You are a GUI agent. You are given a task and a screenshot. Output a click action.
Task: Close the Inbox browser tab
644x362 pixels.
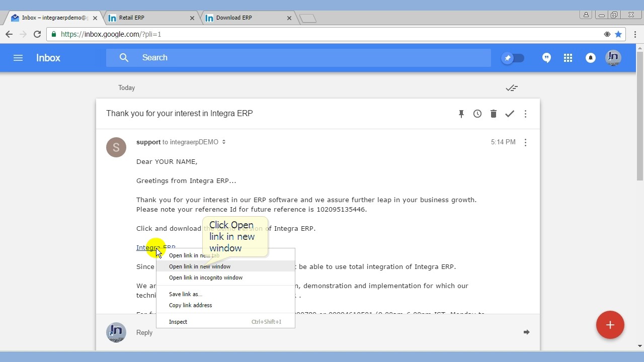(95, 18)
